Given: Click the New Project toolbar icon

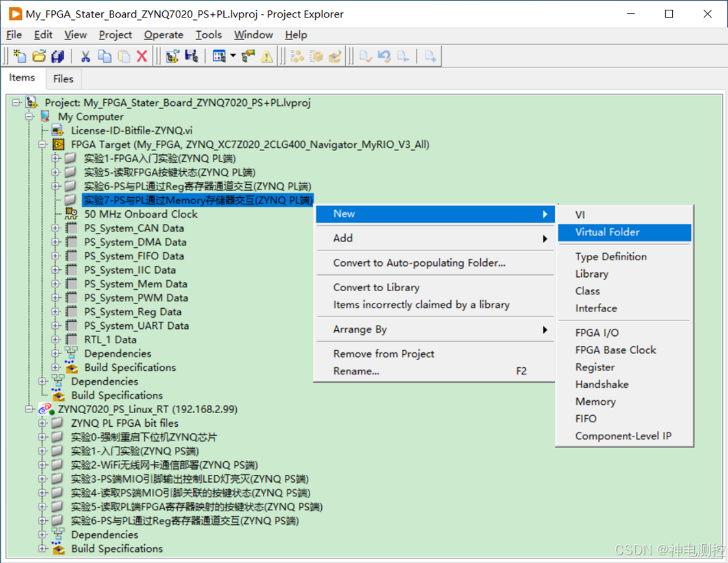Looking at the screenshot, I should tap(19, 56).
